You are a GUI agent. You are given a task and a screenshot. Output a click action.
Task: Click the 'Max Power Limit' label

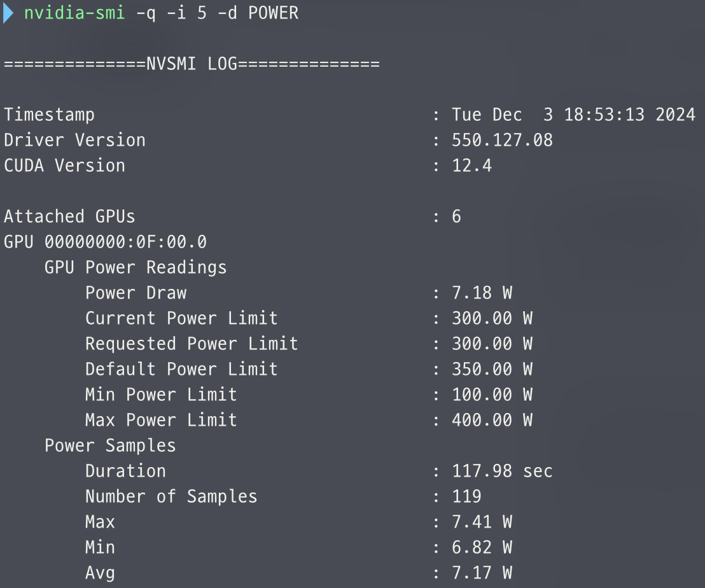click(x=162, y=420)
